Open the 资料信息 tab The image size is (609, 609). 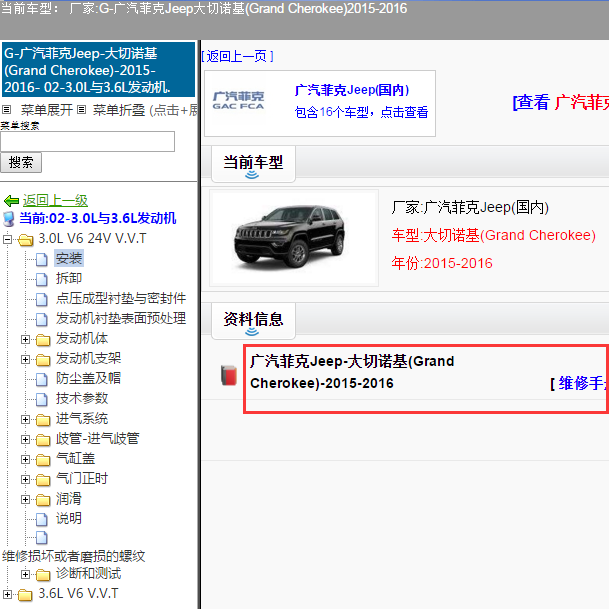[x=253, y=321]
